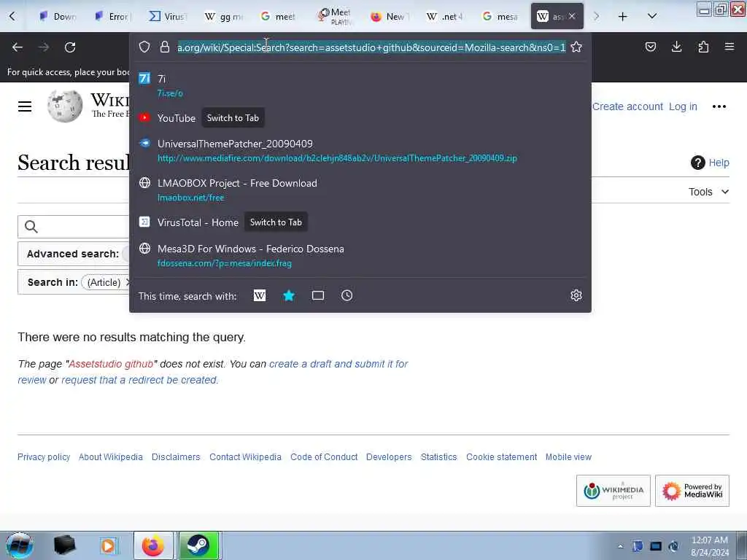Switch to the 'gg m' Wikipedia tab
The width and height of the screenshot is (747, 560).
tap(224, 17)
